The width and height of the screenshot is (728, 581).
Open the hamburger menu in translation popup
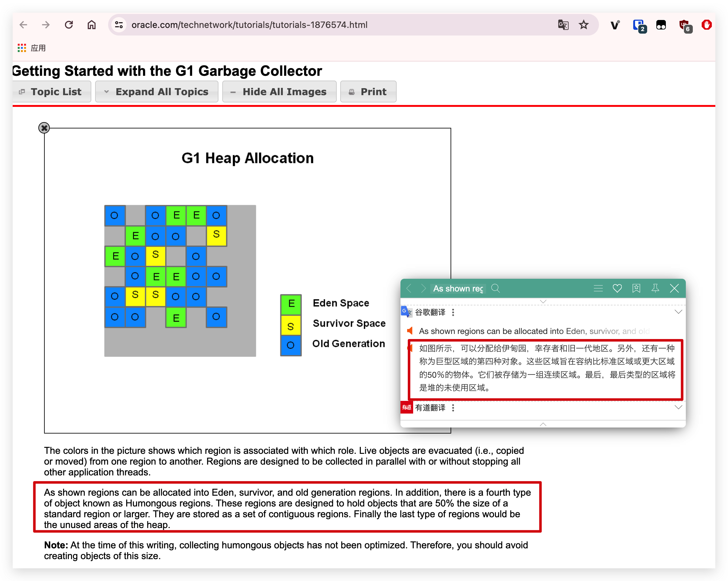(598, 288)
